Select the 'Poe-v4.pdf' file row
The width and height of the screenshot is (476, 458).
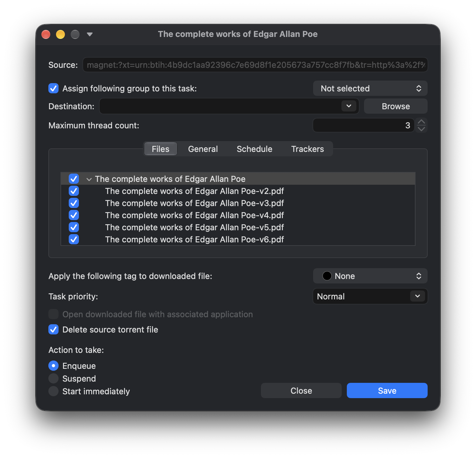click(x=238, y=215)
